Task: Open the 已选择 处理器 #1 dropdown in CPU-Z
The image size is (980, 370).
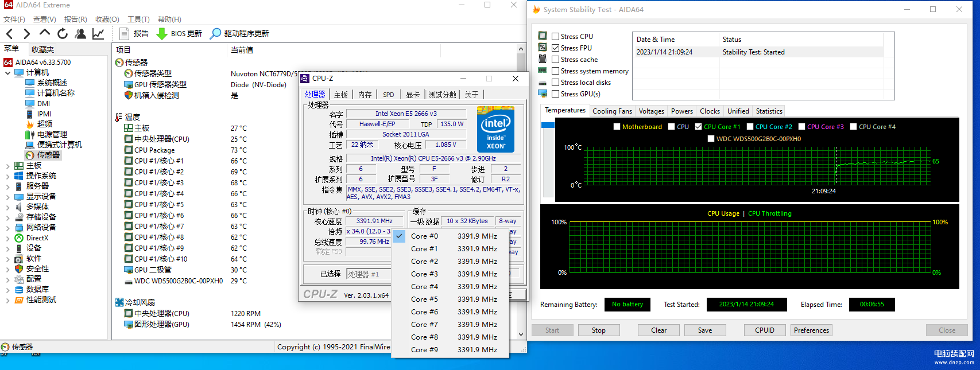Action: [369, 274]
